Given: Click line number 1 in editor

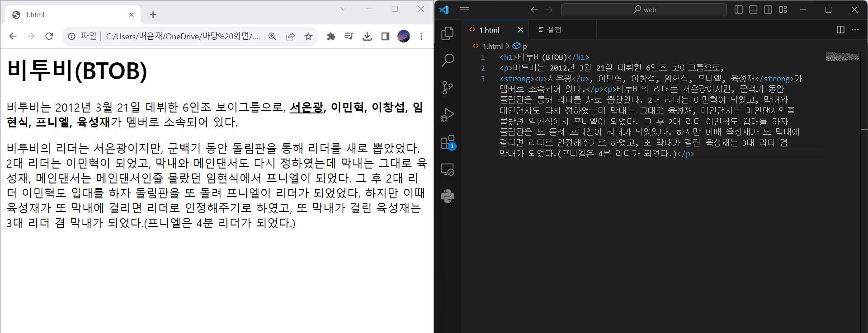Looking at the screenshot, I should click(x=482, y=57).
